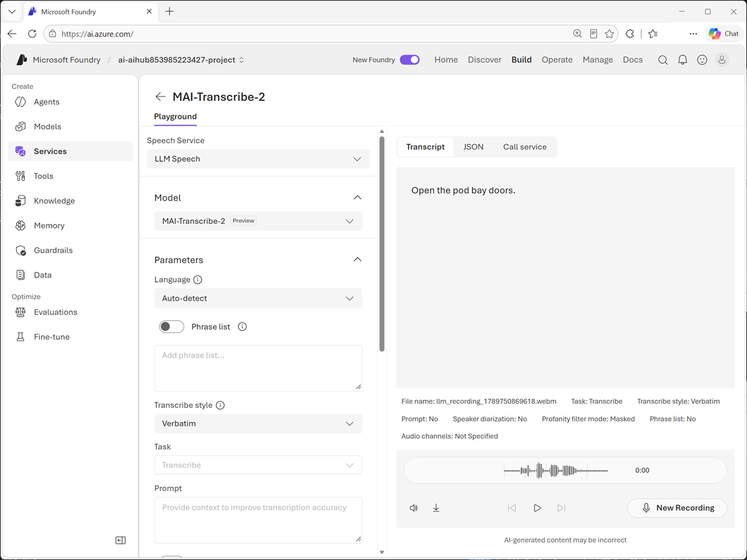Collapse the left sidebar panel
Image resolution: width=747 pixels, height=560 pixels.
(121, 541)
